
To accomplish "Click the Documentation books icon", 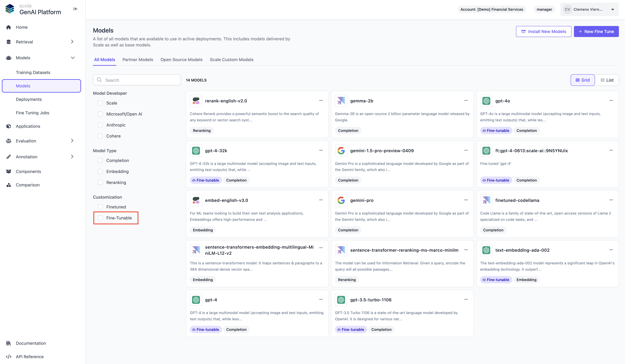I will [9, 343].
